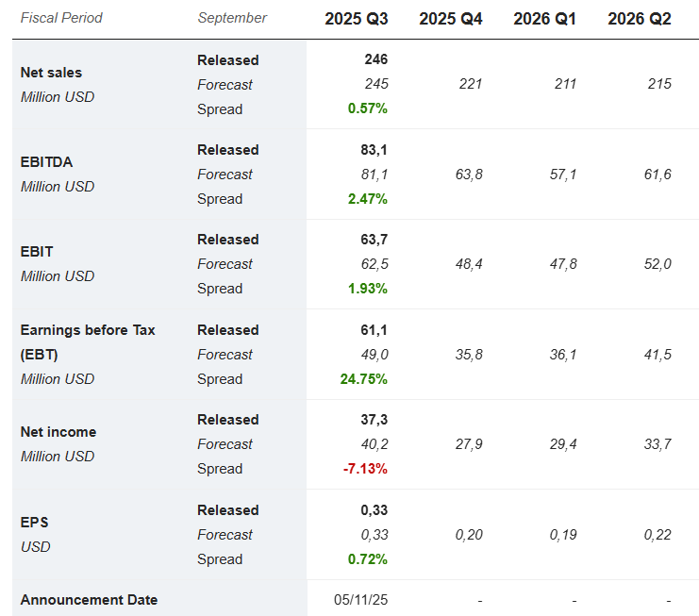Click the September header label

click(232, 18)
